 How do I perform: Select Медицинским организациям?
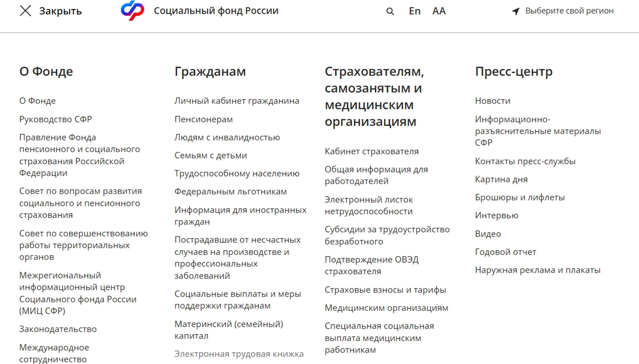[x=387, y=308]
